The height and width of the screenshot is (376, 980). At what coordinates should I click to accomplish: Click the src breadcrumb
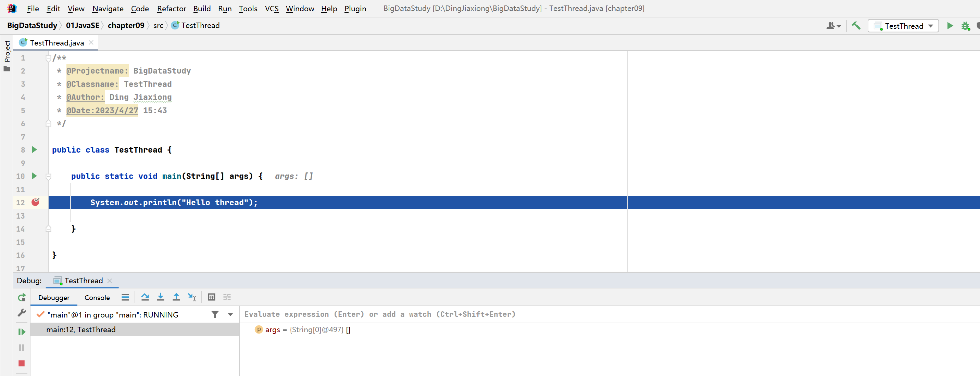pos(158,25)
